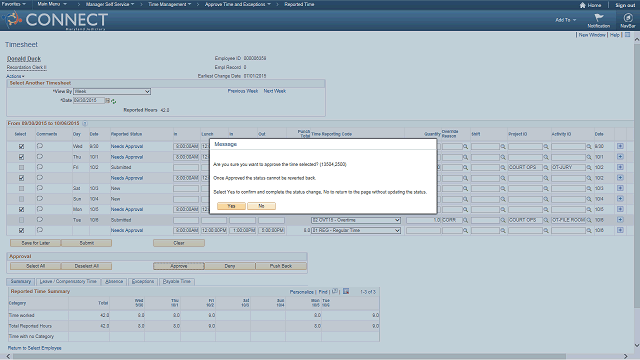Uncheck the Wed 9/30 Select checkbox
640x360 pixels.
point(21,146)
